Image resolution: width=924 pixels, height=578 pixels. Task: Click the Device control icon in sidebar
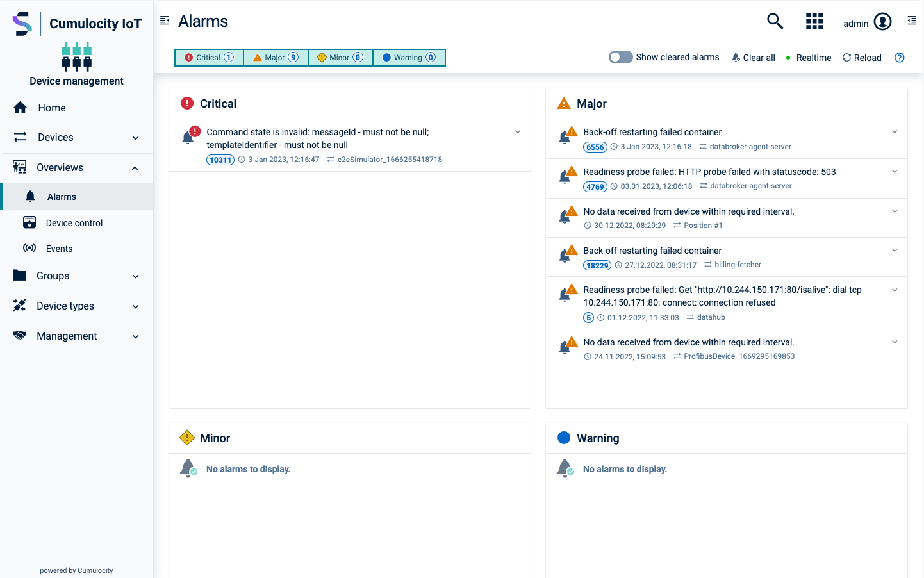coord(29,222)
